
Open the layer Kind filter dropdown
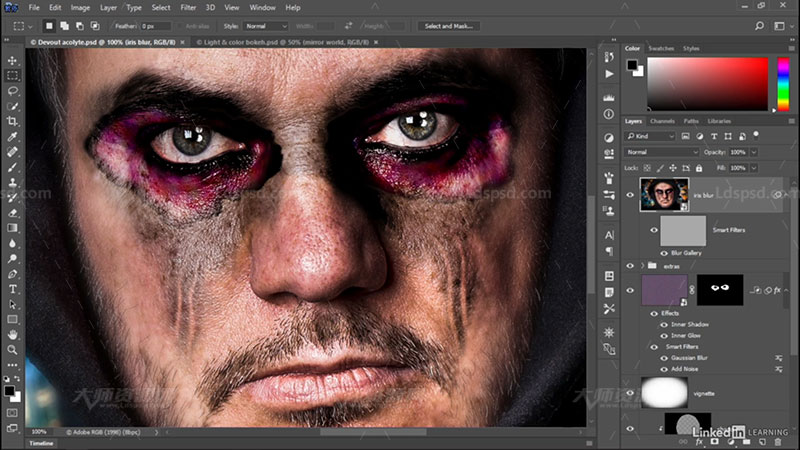point(650,136)
